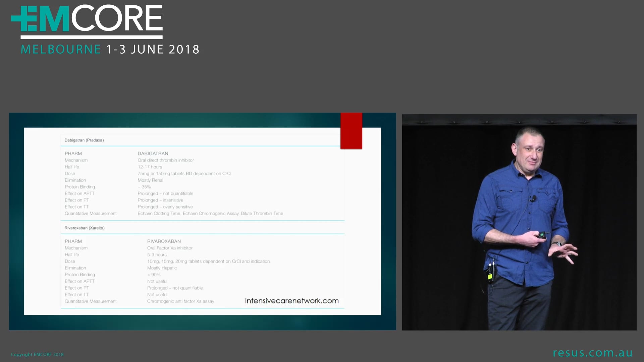644x362 pixels.
Task: Click the Dabigatran (Pradaxa) section header
Action: coord(84,140)
